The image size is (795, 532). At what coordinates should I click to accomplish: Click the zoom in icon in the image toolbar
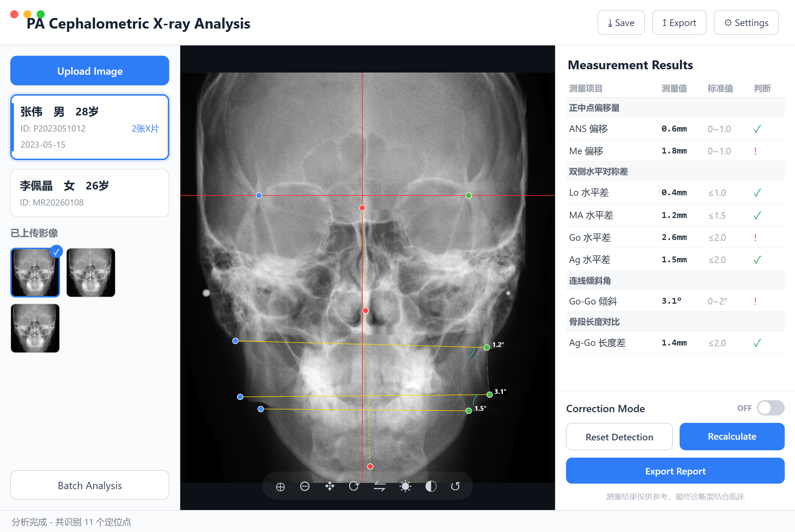coord(280,487)
